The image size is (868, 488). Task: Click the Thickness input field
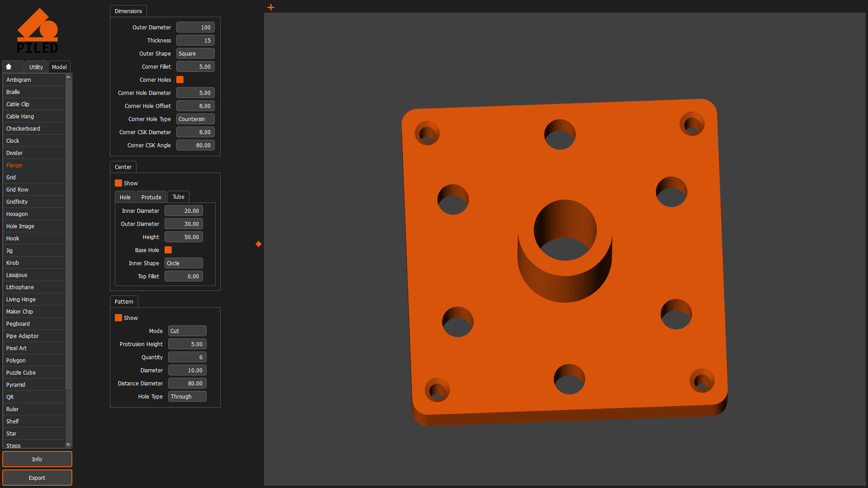click(x=195, y=40)
